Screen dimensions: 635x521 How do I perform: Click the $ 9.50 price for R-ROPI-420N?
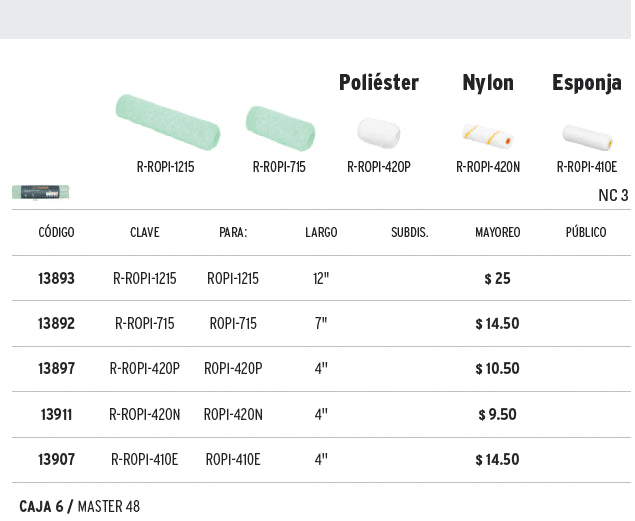[x=497, y=415]
